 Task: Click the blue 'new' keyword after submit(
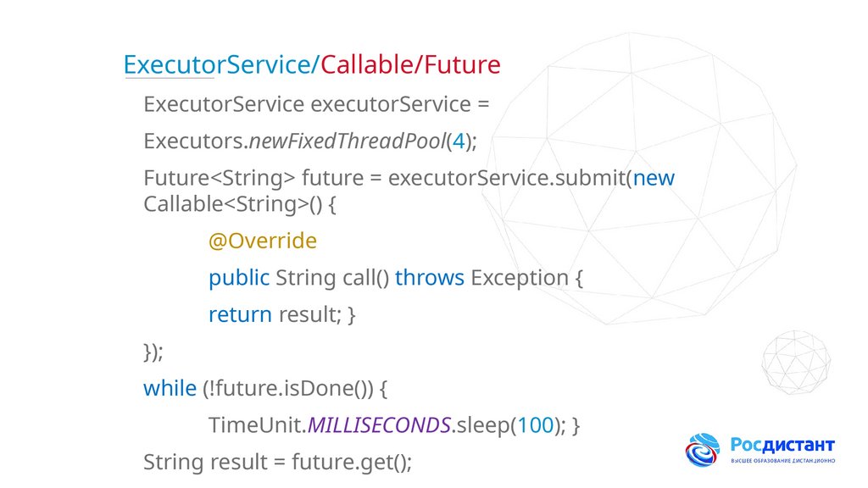click(654, 179)
